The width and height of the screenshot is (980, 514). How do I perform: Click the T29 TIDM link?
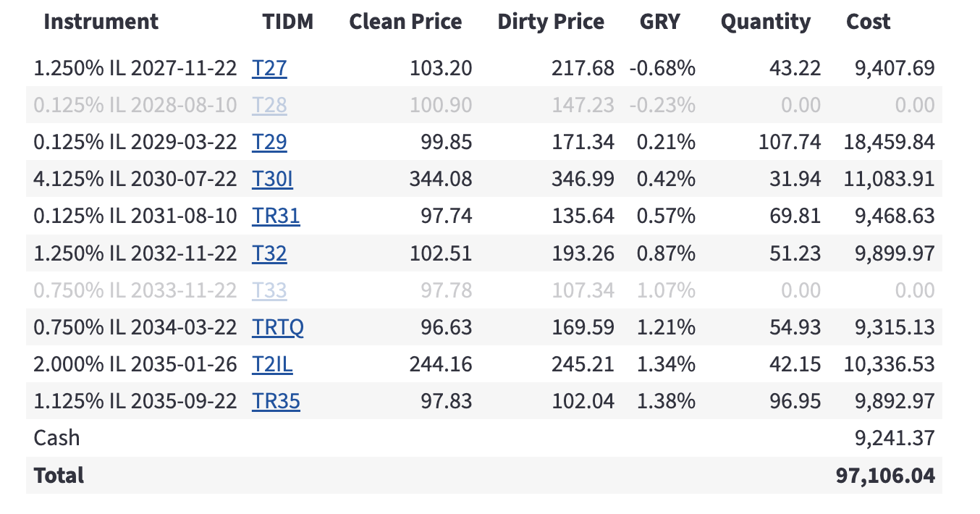[x=269, y=143]
